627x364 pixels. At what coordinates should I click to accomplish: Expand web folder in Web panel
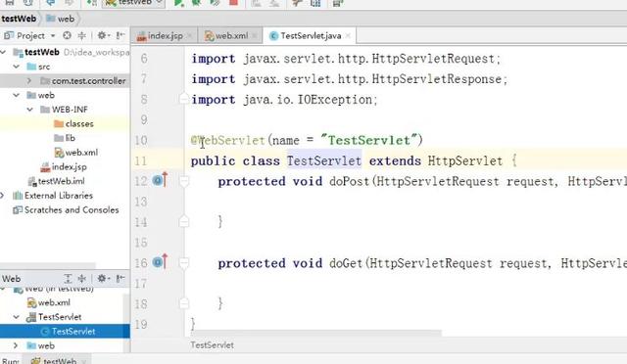(x=16, y=345)
